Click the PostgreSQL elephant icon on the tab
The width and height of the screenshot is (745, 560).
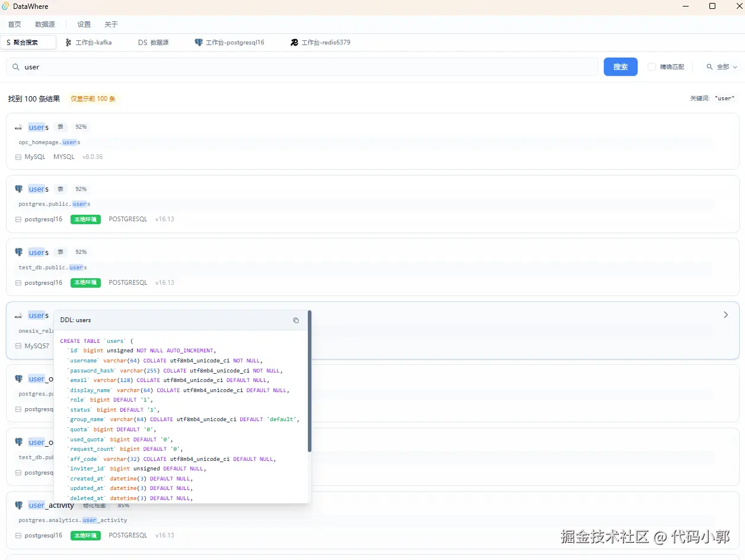pos(199,42)
